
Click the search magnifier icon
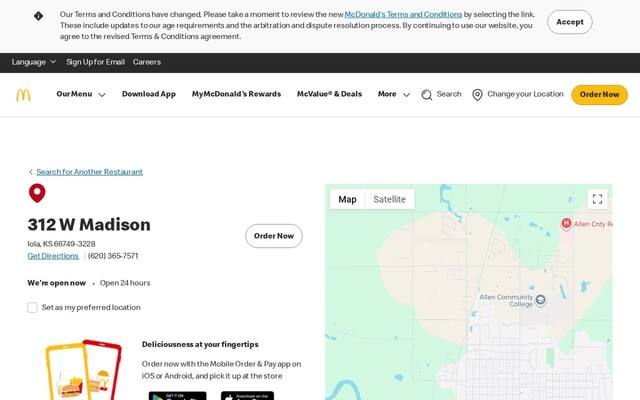427,95
